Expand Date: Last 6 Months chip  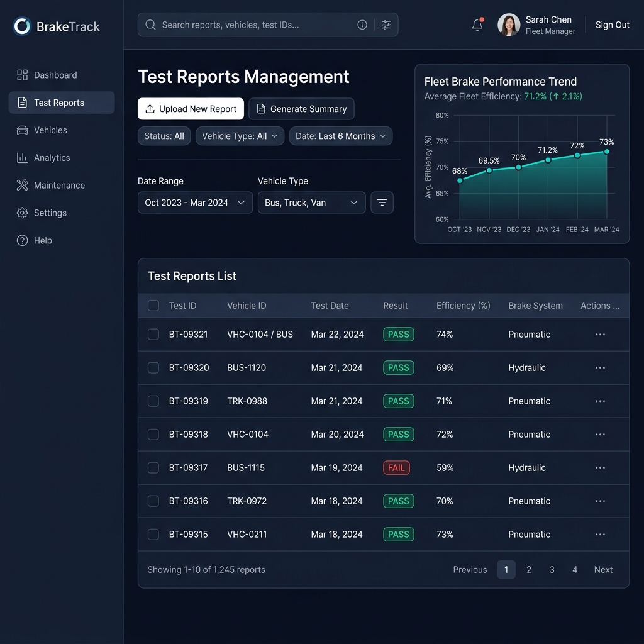341,136
